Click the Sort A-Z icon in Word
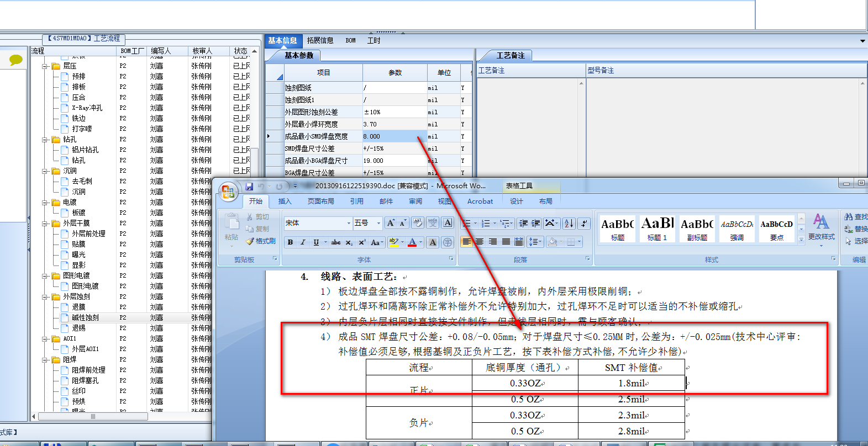Viewport: 868px width, 446px height. (x=569, y=223)
